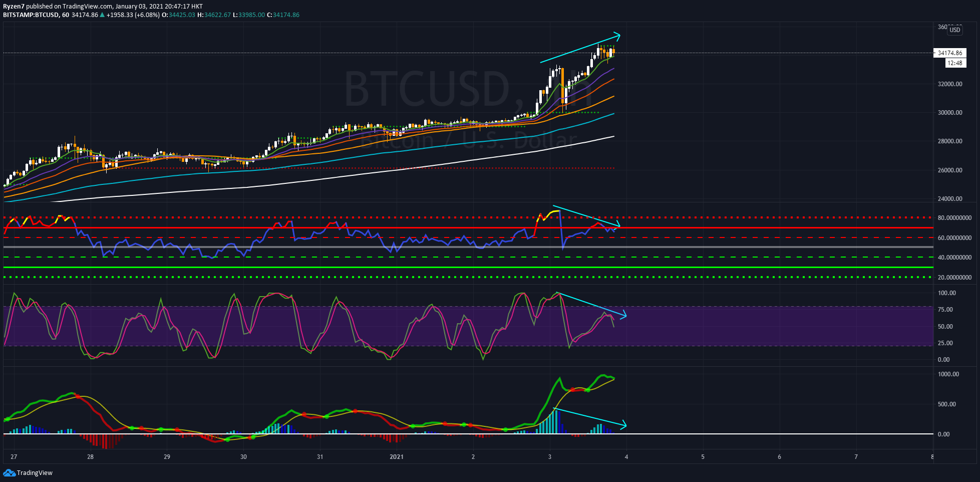Viewport: 980px width, 482px height.
Task: Click the date label 28 on time axis
Action: [90, 457]
